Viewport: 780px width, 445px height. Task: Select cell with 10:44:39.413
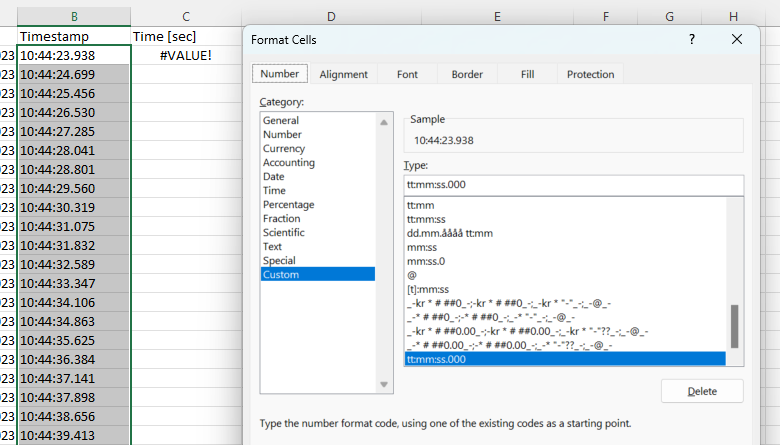(74, 435)
